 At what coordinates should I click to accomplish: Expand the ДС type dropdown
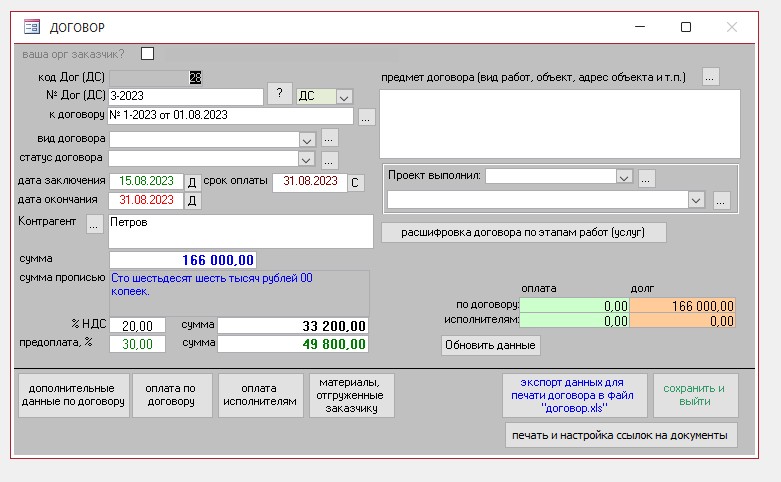coord(344,97)
